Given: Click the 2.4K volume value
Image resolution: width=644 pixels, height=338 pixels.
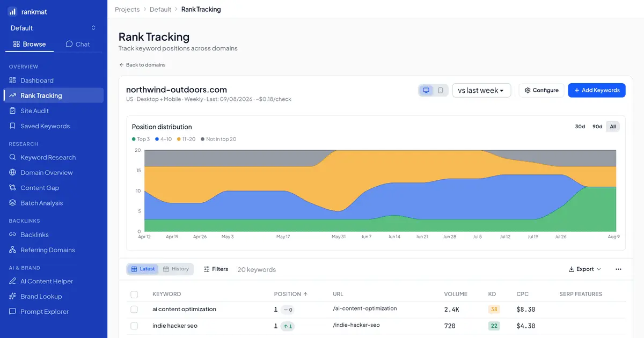Looking at the screenshot, I should 452,310.
